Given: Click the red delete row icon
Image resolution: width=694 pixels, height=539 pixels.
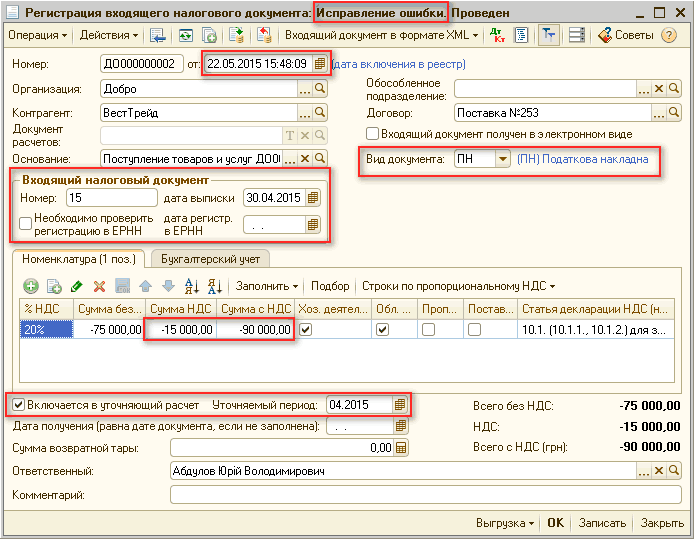Looking at the screenshot, I should point(99,286).
